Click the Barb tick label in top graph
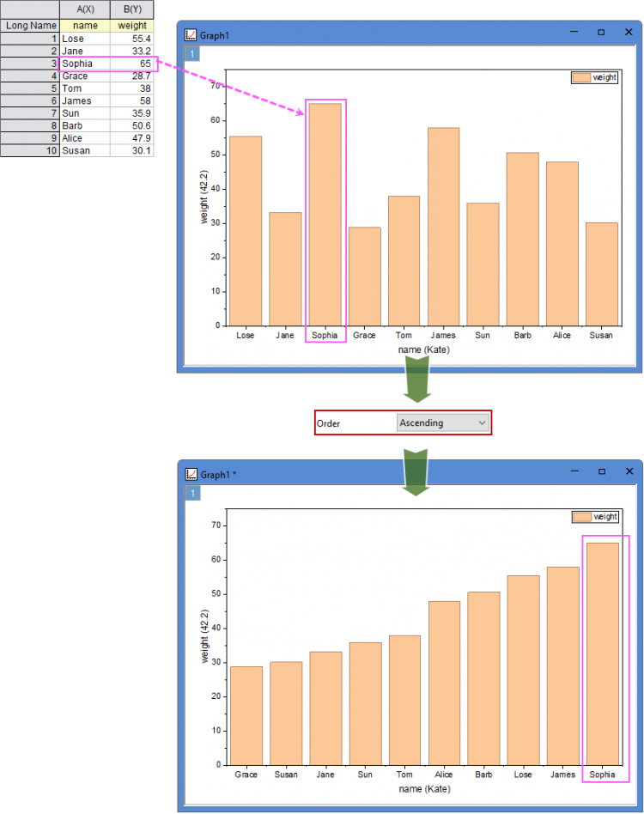The height and width of the screenshot is (814, 644). [523, 336]
